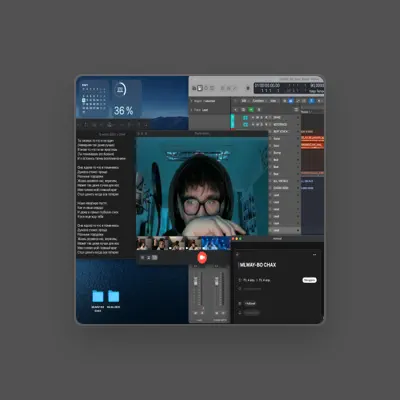
Task: Switch Photo Booth to single photo mode
Action: coord(149,257)
